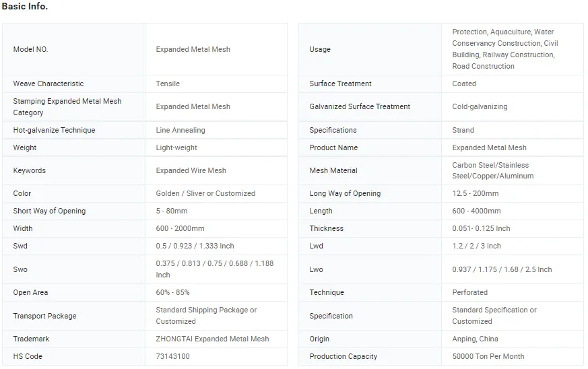Click the Model NO. label cell

31,49
